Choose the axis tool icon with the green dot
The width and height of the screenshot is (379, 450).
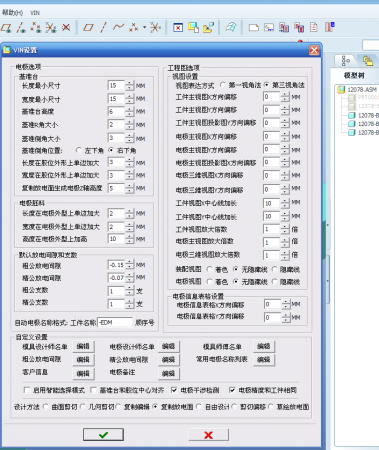pos(21,28)
